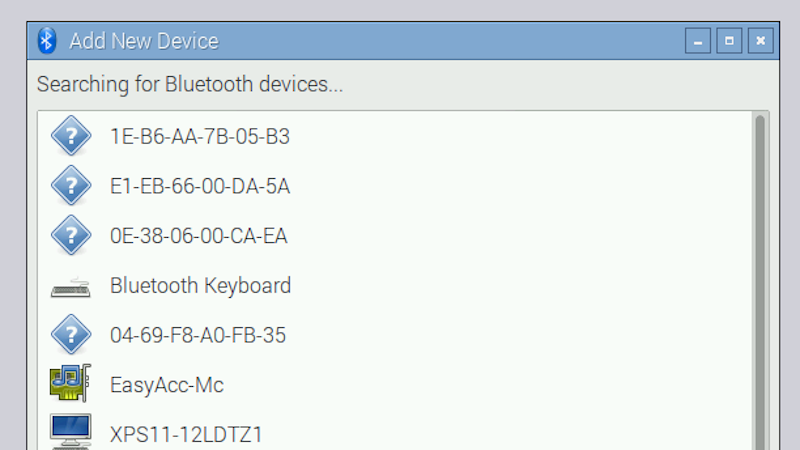Click the computer monitor icon for XPS11-12LDTZ1
The width and height of the screenshot is (800, 450).
71,432
